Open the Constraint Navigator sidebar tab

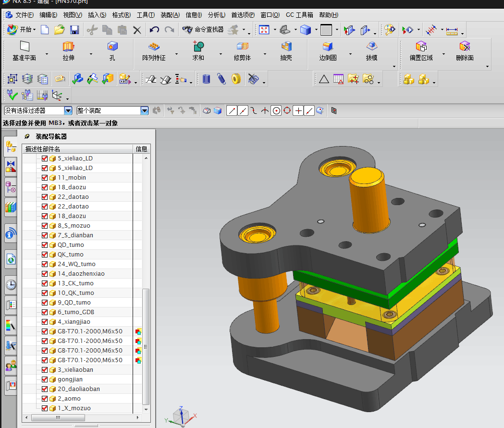pyautogui.click(x=11, y=167)
